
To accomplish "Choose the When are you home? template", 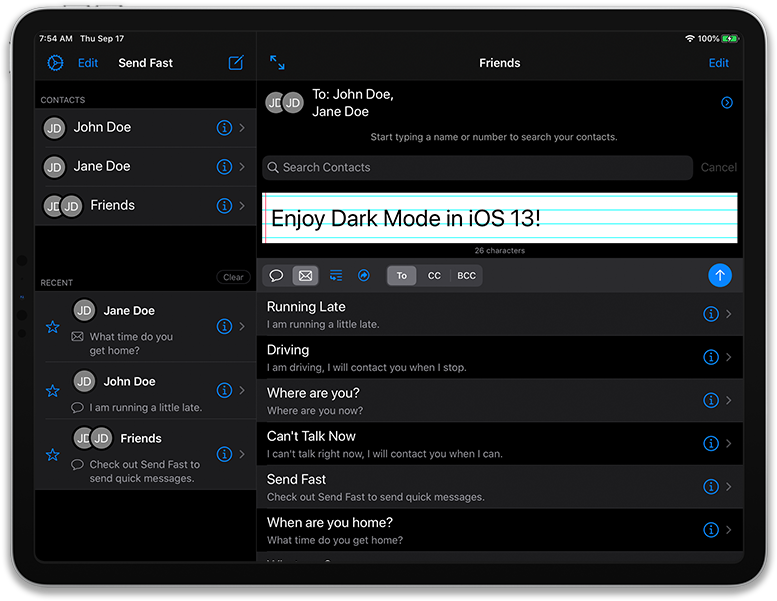I will 500,530.
